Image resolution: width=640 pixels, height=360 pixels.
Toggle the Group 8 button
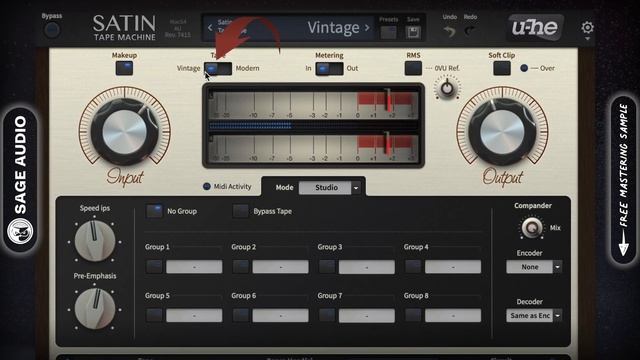coord(413,315)
